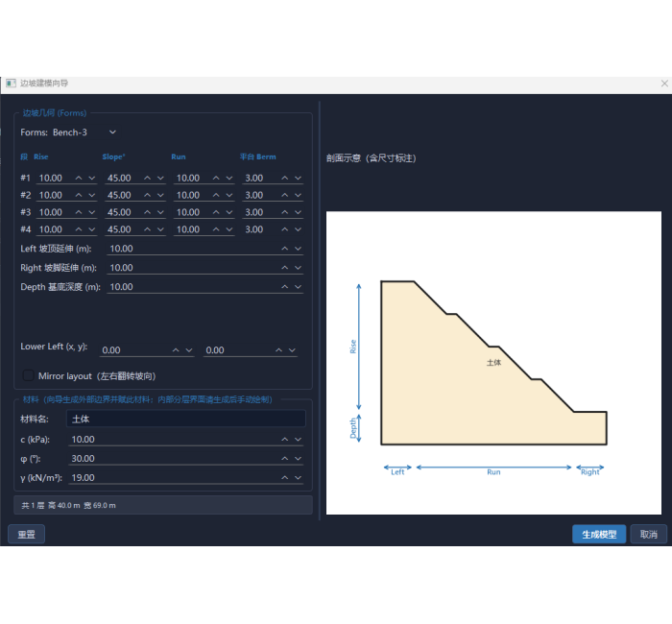Decrease Lower Left x value
672x624 pixels.
[x=189, y=350]
